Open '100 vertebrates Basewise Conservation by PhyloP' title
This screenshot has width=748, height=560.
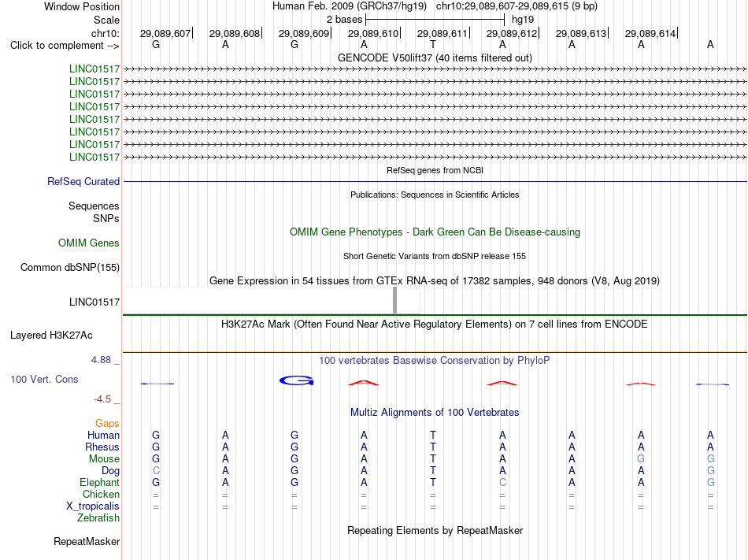point(435,360)
